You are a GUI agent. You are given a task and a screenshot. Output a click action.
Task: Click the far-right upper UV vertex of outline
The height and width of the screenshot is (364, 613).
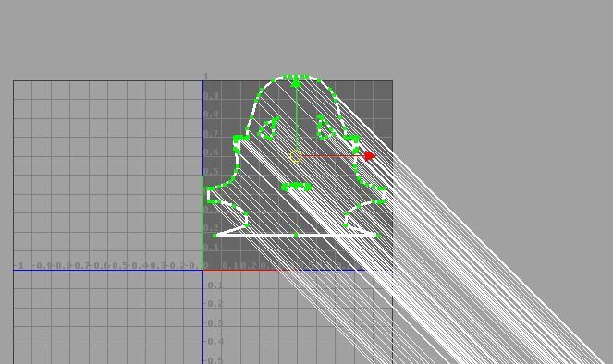pyautogui.click(x=384, y=188)
